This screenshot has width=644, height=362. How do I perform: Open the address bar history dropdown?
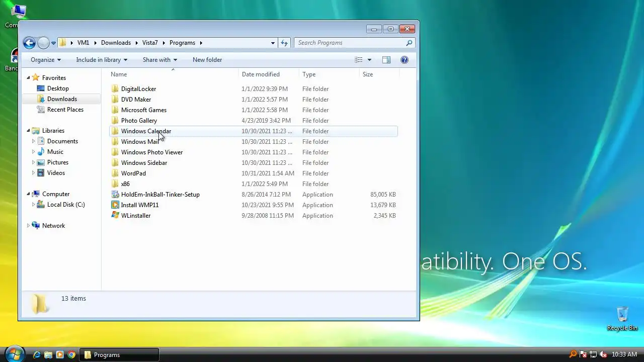[x=273, y=43]
